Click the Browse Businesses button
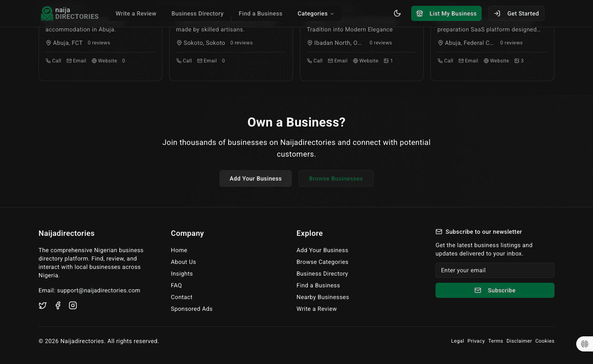 coord(336,178)
